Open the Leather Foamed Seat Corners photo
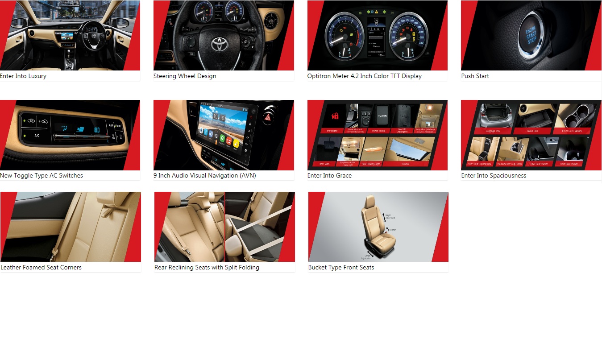The width and height of the screenshot is (602, 364). [x=71, y=227]
